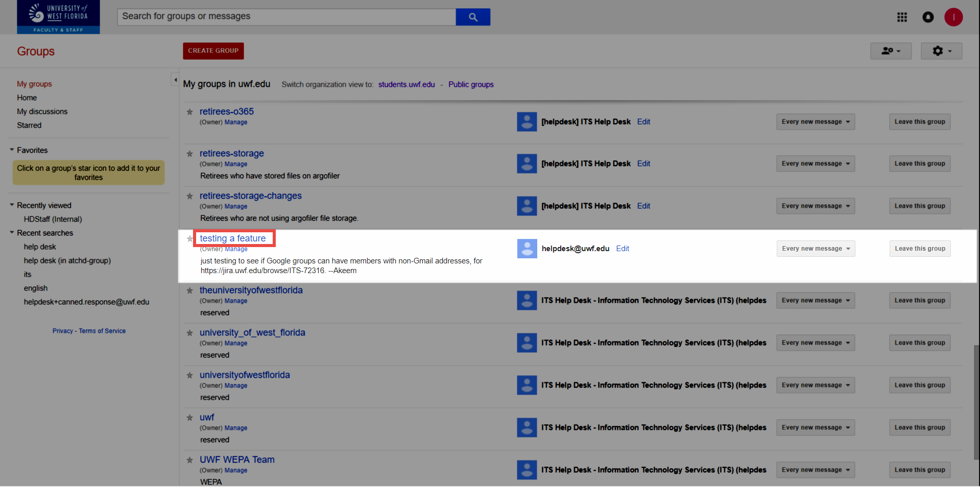This screenshot has height=487, width=980.
Task: Open the Terms of Service link
Action: (102, 331)
